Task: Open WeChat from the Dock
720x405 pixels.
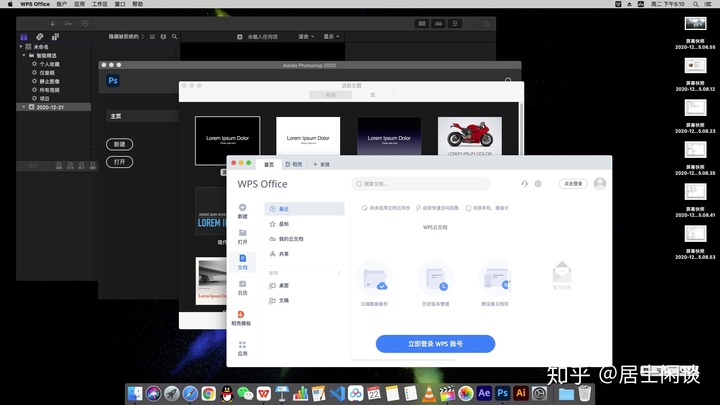Action: click(245, 394)
